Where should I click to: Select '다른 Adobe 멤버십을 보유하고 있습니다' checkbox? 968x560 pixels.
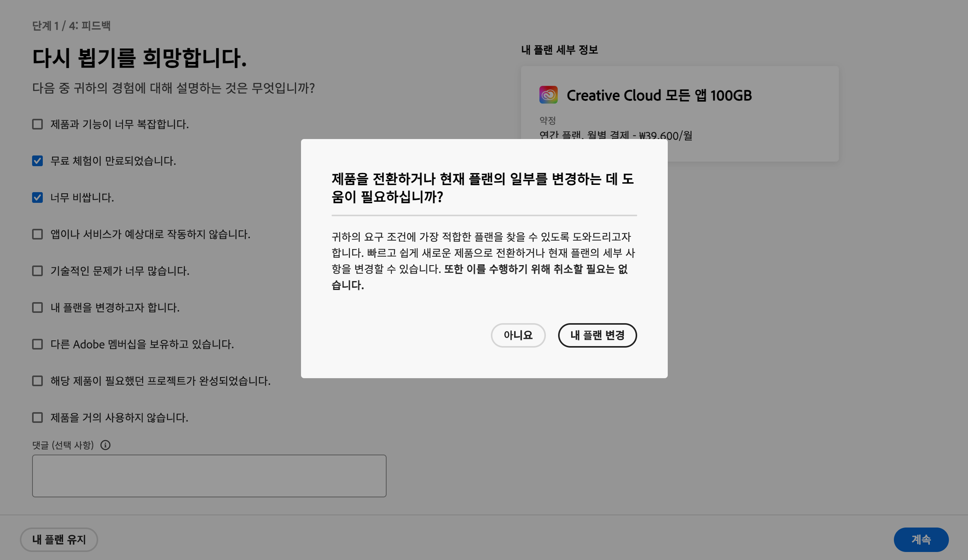coord(37,344)
